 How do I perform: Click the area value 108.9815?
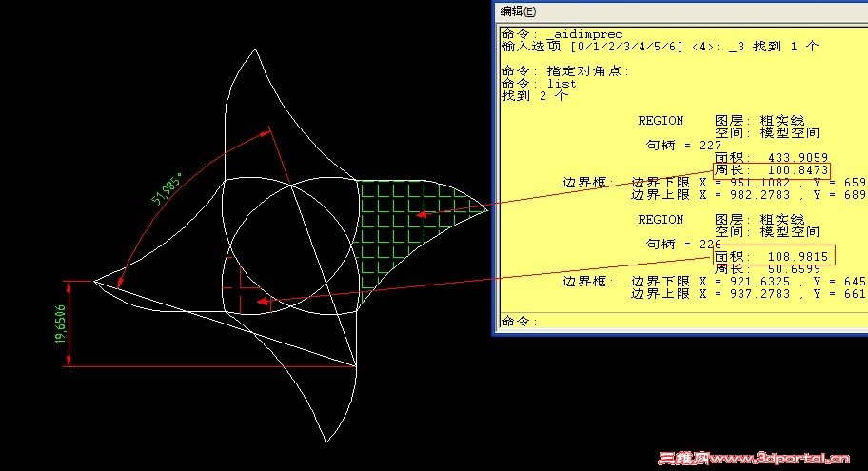[798, 257]
